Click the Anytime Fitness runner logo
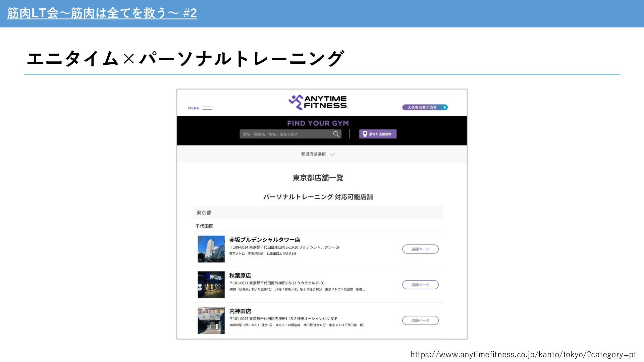Screen dimensions: 644x362 tap(296, 102)
